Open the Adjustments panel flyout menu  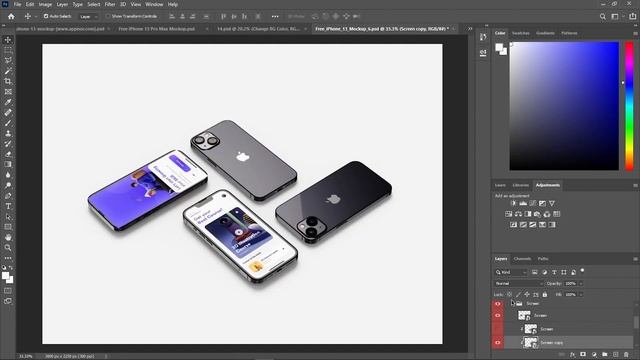pos(635,185)
